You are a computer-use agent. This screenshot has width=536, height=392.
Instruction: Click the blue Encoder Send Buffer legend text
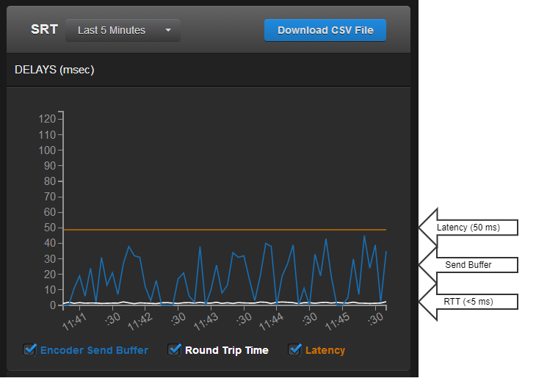94,351
